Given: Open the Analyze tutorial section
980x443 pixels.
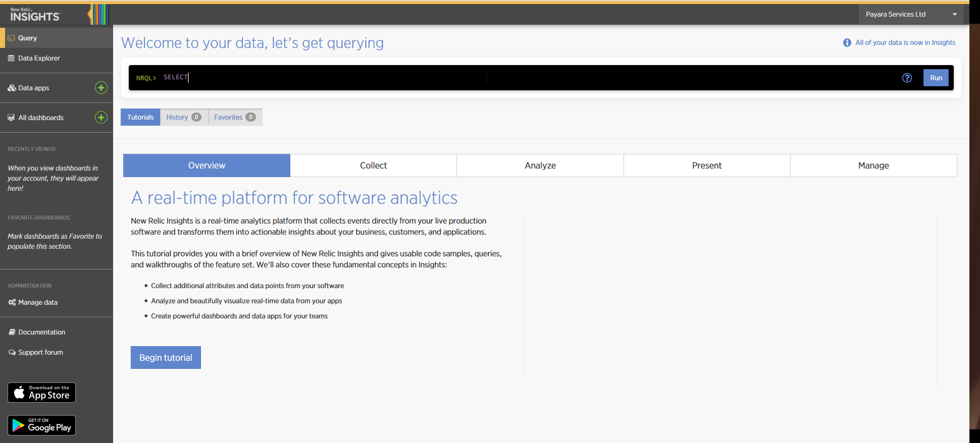Looking at the screenshot, I should tap(540, 165).
